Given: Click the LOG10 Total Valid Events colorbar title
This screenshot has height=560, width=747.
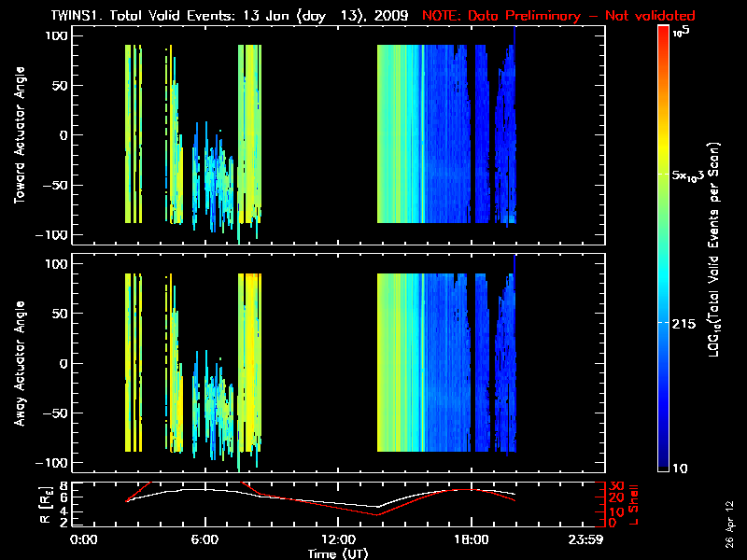Looking at the screenshot, I should click(715, 252).
